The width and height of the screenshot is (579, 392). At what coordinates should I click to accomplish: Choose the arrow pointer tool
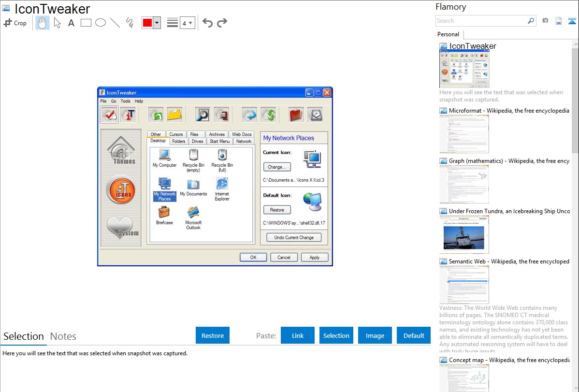[x=57, y=23]
